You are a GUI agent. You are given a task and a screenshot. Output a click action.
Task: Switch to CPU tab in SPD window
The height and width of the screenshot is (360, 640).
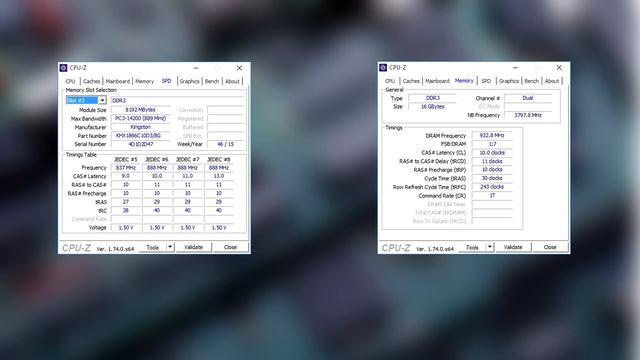pos(70,81)
